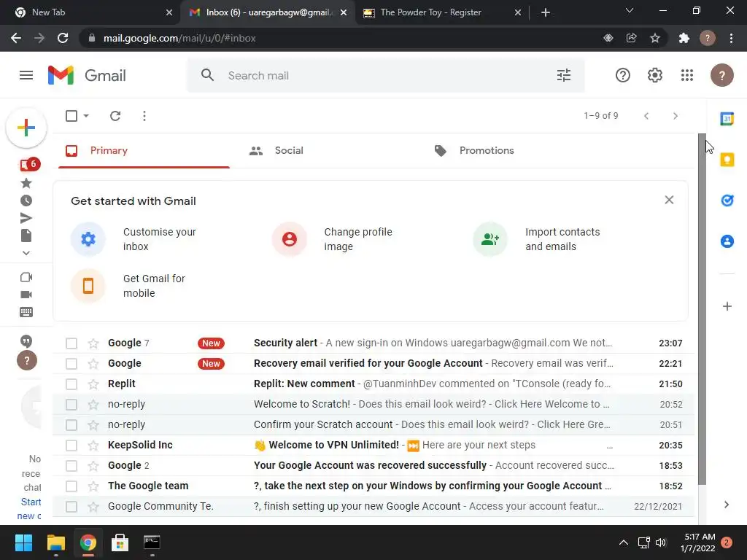The height and width of the screenshot is (560, 747).
Task: Tick the Replit email checkbox
Action: (71, 384)
